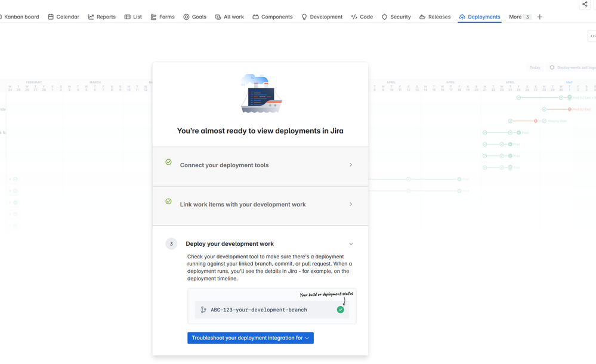Click the step 3 number badge
Viewport: 596px width, 364px height.
pos(171,244)
